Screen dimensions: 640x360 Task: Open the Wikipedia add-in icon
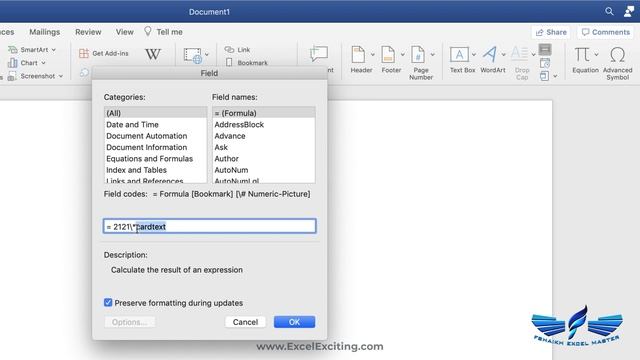(x=153, y=54)
